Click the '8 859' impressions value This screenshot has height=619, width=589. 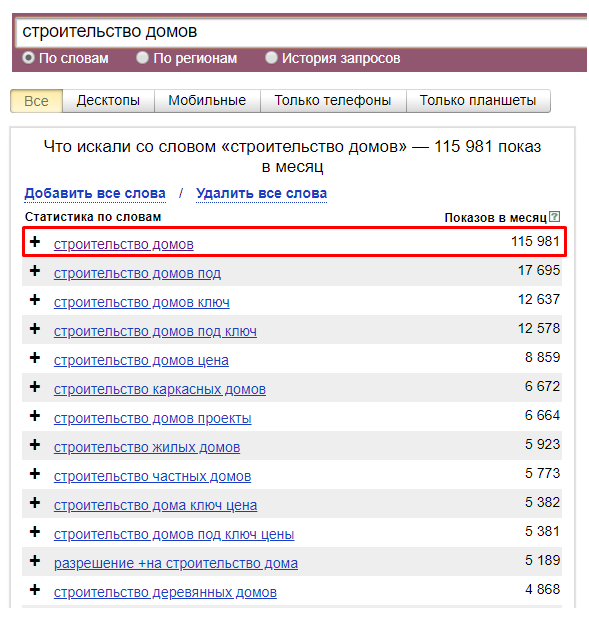tap(542, 357)
